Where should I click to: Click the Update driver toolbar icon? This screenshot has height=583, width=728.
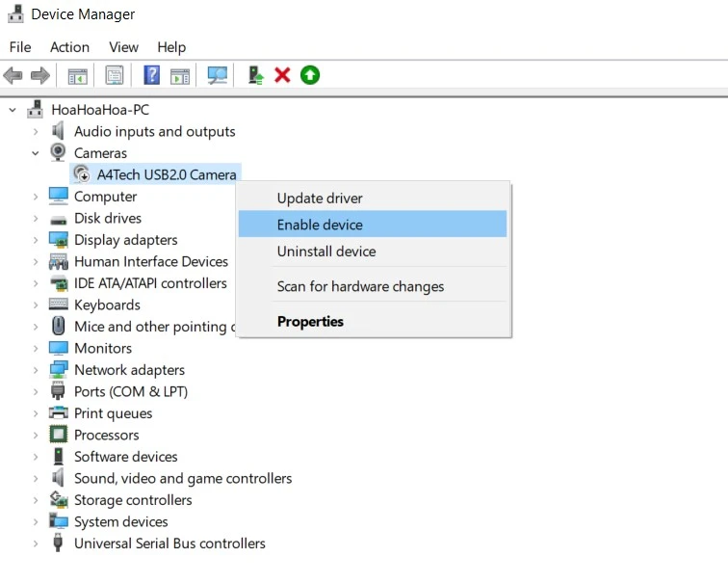255,75
